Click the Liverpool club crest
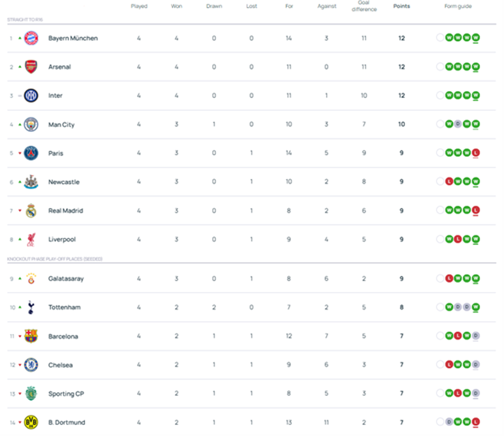The image size is (504, 436). (31, 239)
